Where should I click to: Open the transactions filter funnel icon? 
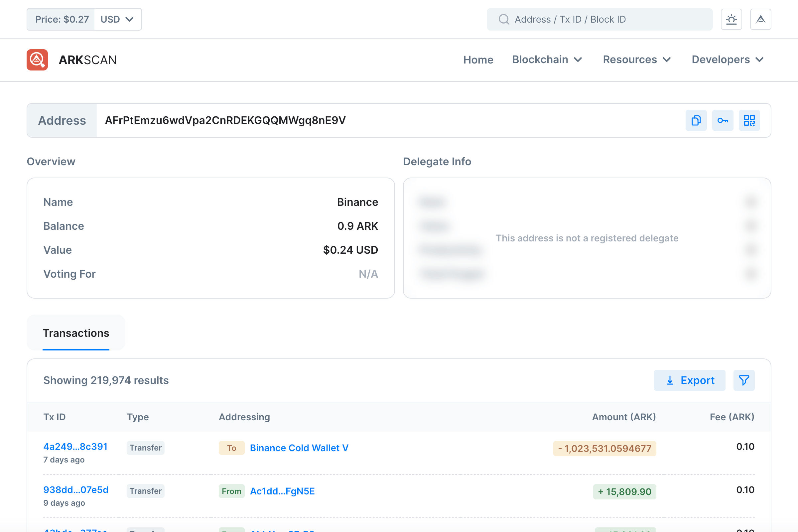(x=744, y=380)
